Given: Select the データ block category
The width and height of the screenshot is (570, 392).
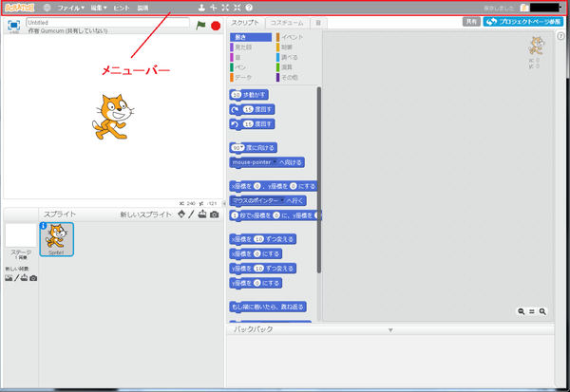Looking at the screenshot, I should [x=251, y=78].
